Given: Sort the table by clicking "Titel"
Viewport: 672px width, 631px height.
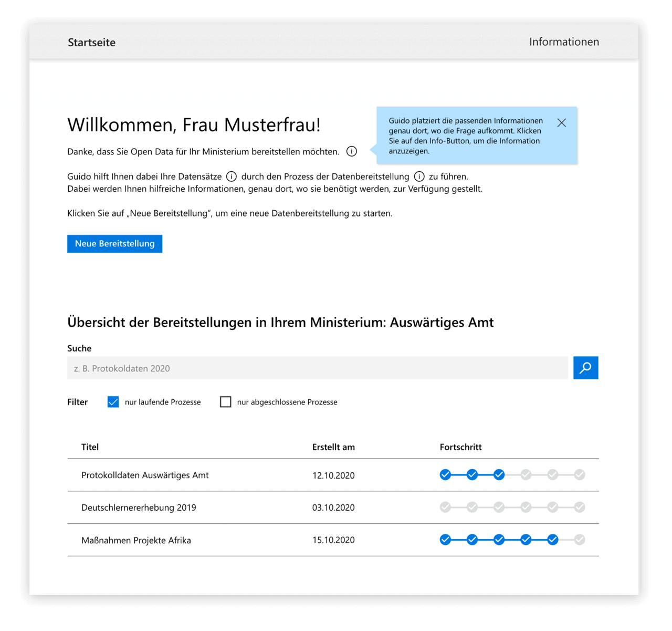Looking at the screenshot, I should point(90,447).
